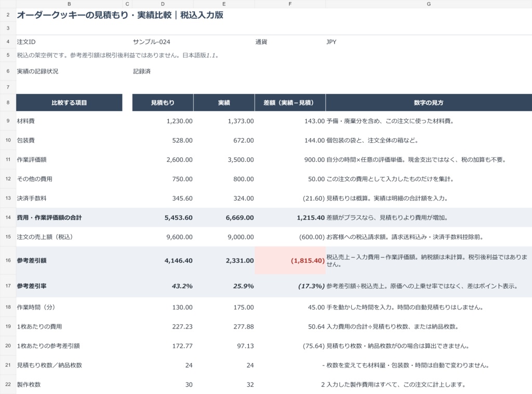Select the JPY currency cell
The width and height of the screenshot is (532, 394).
coord(429,42)
